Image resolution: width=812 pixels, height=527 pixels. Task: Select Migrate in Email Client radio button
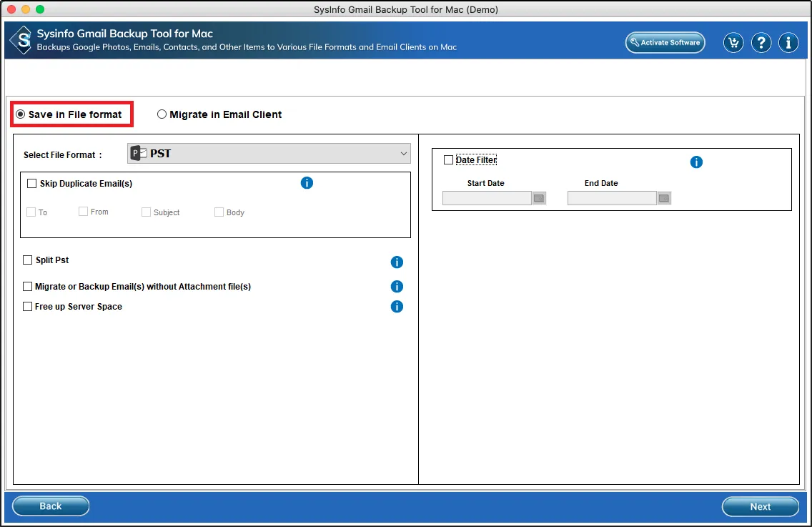click(162, 114)
